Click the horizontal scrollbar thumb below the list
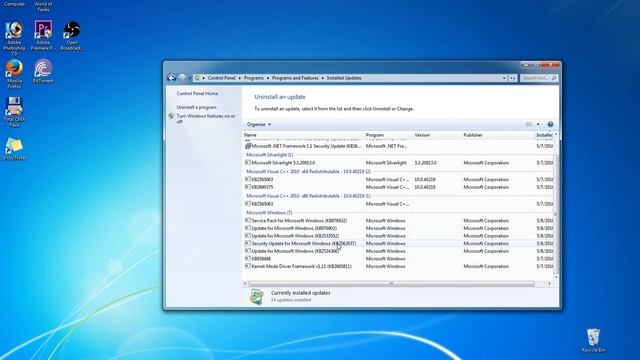640x360 pixels. point(391,283)
